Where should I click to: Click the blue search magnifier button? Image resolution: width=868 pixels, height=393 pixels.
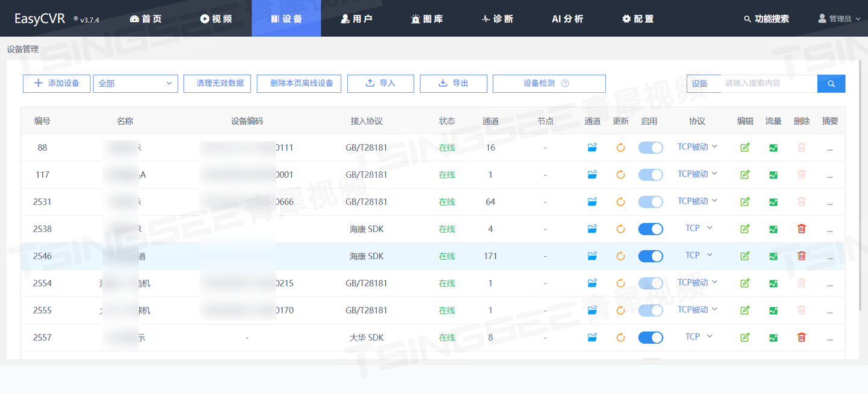pos(831,84)
